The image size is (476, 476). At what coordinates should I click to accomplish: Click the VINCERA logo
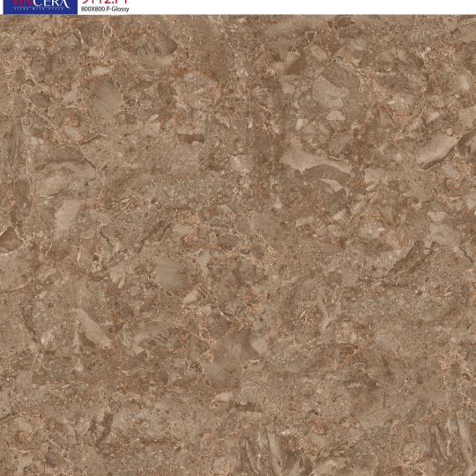coord(41,3)
